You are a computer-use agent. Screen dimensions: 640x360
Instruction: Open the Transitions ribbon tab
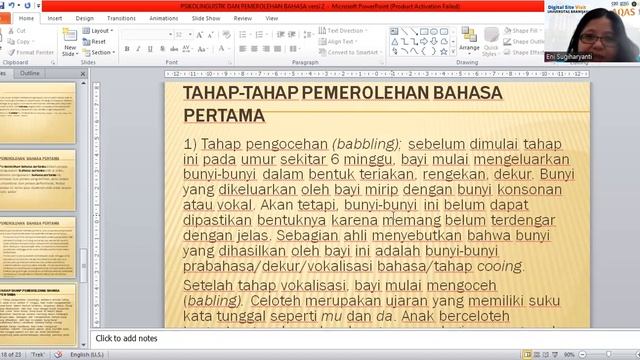(121, 18)
